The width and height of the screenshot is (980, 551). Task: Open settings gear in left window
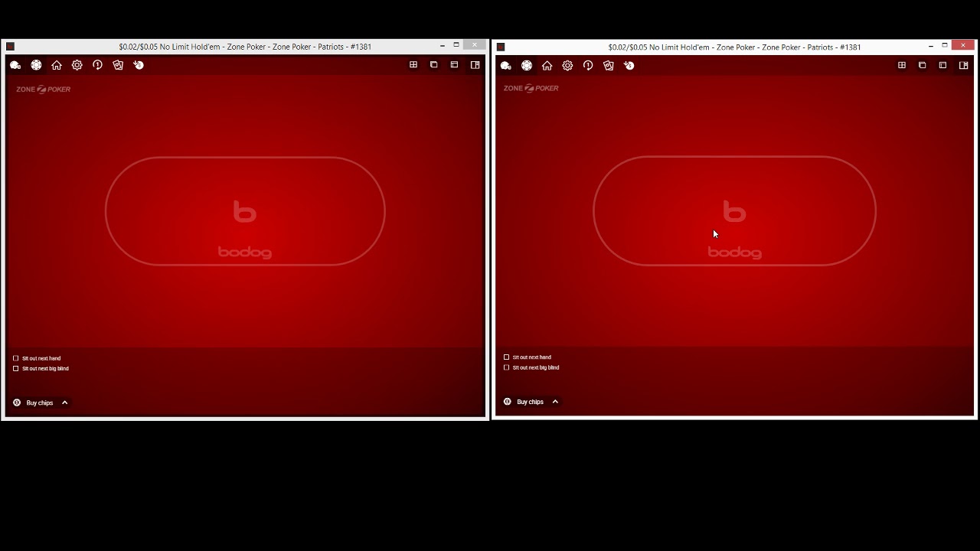[x=77, y=65]
